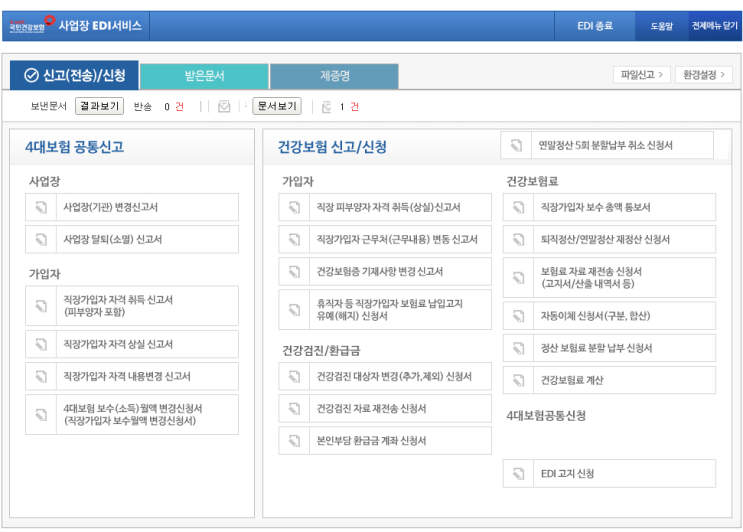Click document icon beside 자동이체 신청서
The height and width of the screenshot is (532, 743).
click(518, 316)
